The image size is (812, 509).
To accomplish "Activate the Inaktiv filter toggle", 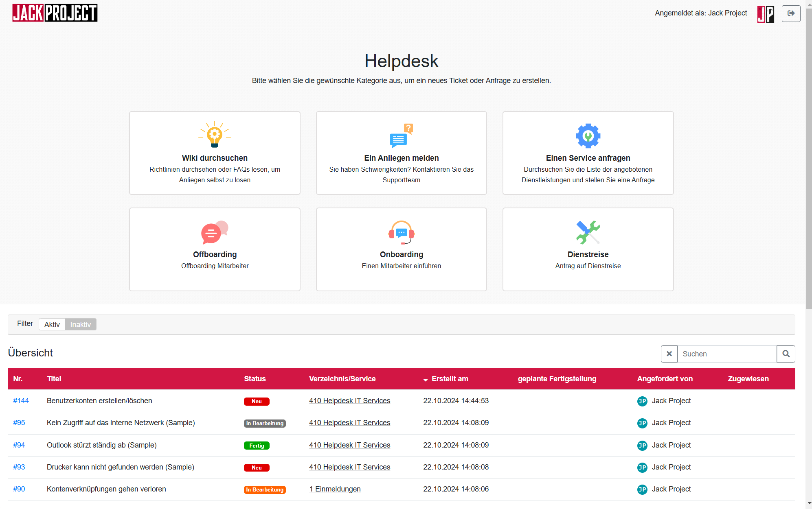I will (x=81, y=324).
